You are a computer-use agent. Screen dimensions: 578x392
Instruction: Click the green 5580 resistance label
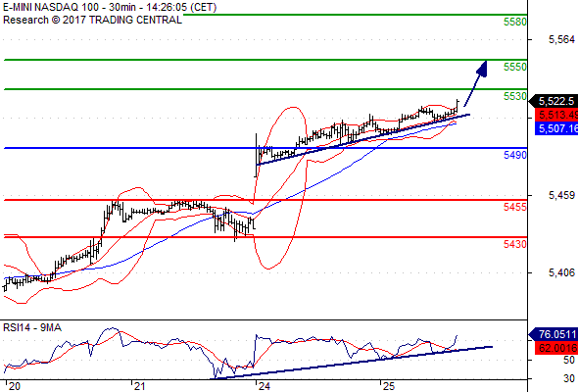pyautogui.click(x=515, y=22)
